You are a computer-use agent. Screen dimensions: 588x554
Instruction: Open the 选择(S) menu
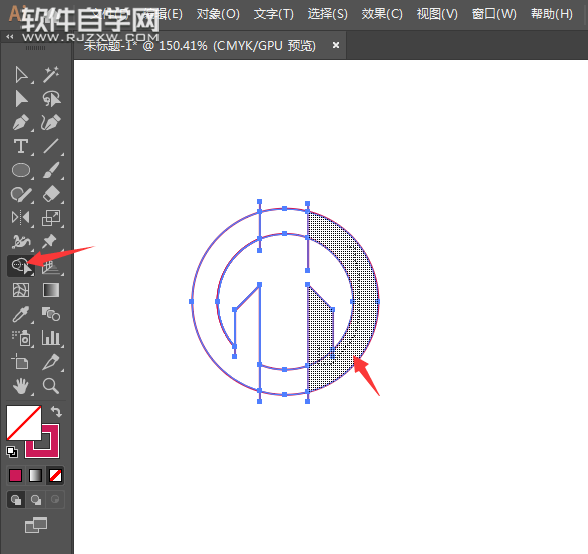pos(327,14)
